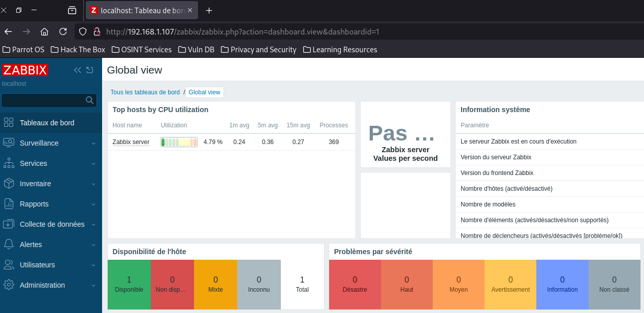Click the shield tracking protection icon
This screenshot has height=313, width=644.
(83, 31)
